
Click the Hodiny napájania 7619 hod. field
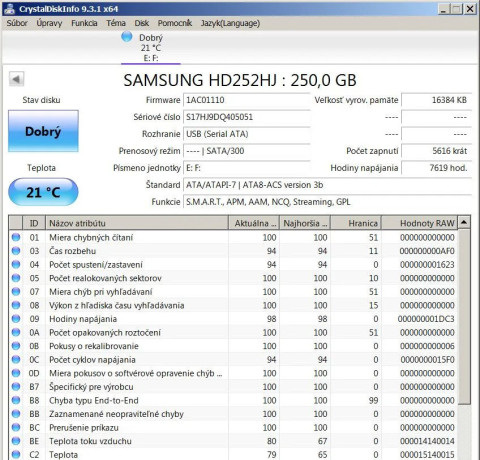pos(436,168)
